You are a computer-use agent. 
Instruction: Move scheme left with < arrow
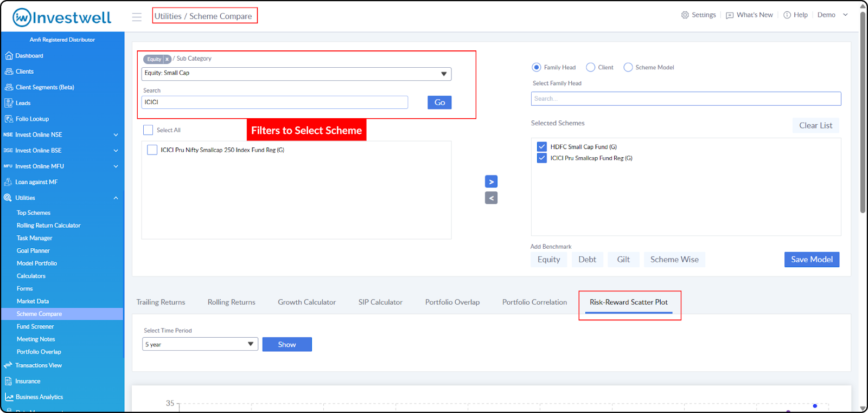pos(491,198)
